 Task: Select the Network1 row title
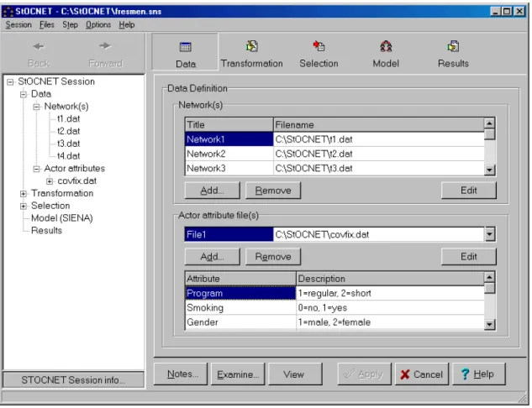coord(229,139)
